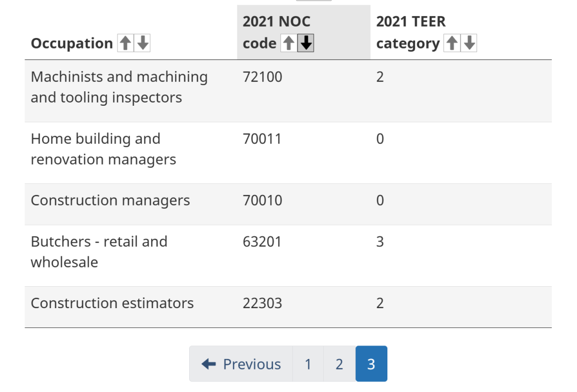The width and height of the screenshot is (577, 392).
Task: Sort 2021 TEER category ascending
Action: [x=452, y=43]
